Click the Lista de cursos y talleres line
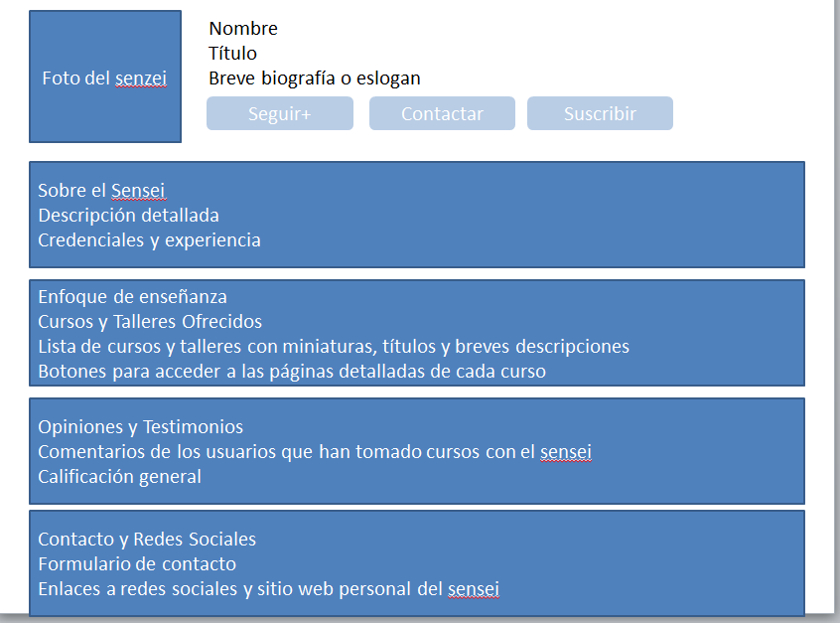840x623 pixels. 334,347
